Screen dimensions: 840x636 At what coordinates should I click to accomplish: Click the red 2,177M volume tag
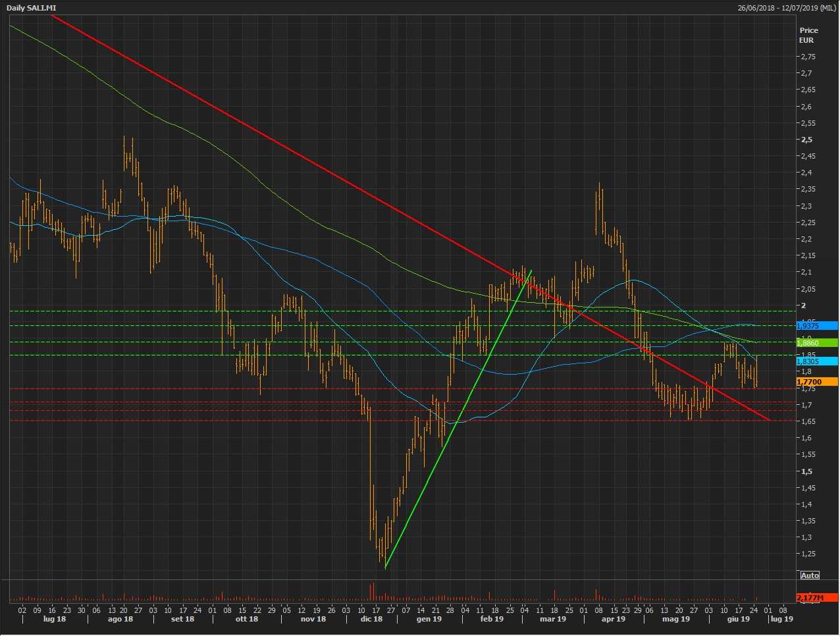tap(816, 598)
